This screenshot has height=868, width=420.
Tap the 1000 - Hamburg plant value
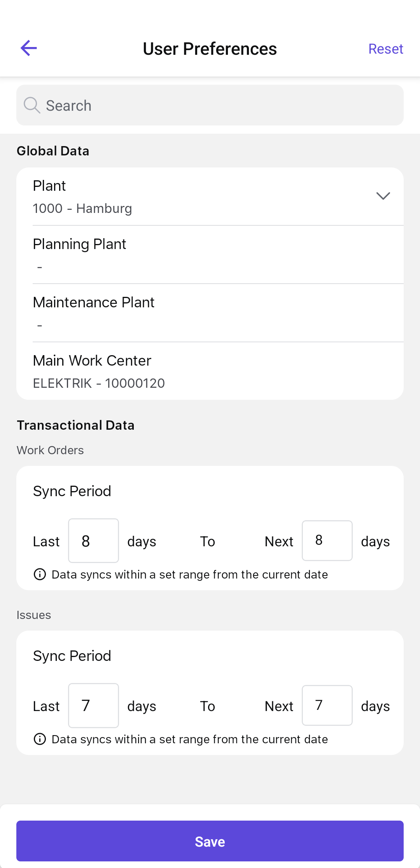(x=82, y=209)
